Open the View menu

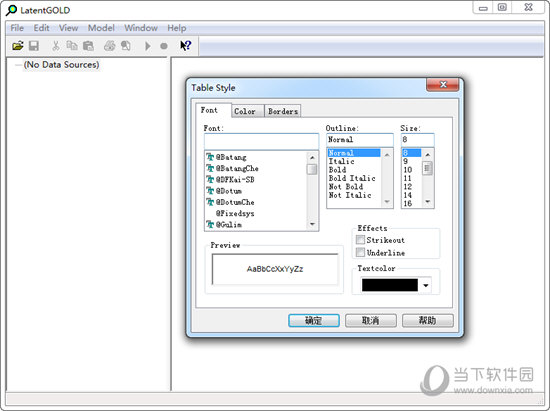68,28
